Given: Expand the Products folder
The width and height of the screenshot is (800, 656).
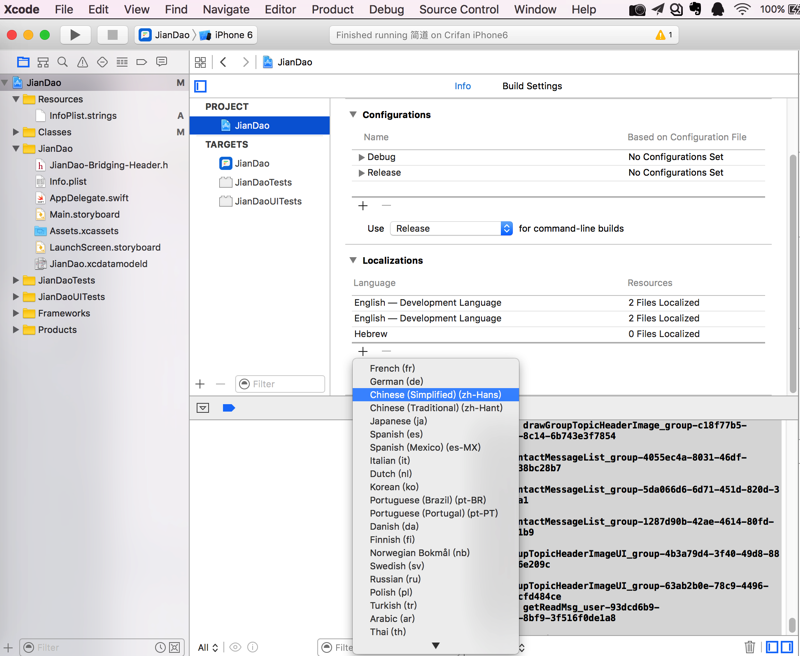Looking at the screenshot, I should point(16,330).
